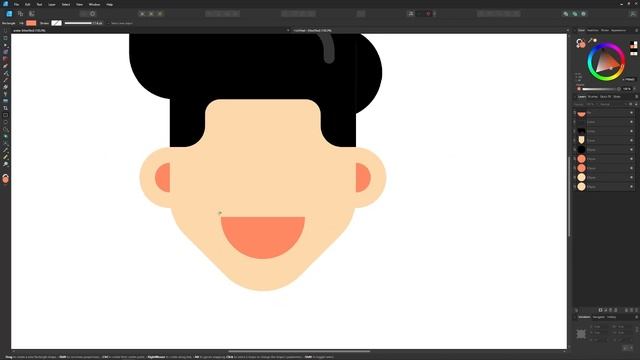Switch to the Appearance panel tab

pyautogui.click(x=618, y=30)
